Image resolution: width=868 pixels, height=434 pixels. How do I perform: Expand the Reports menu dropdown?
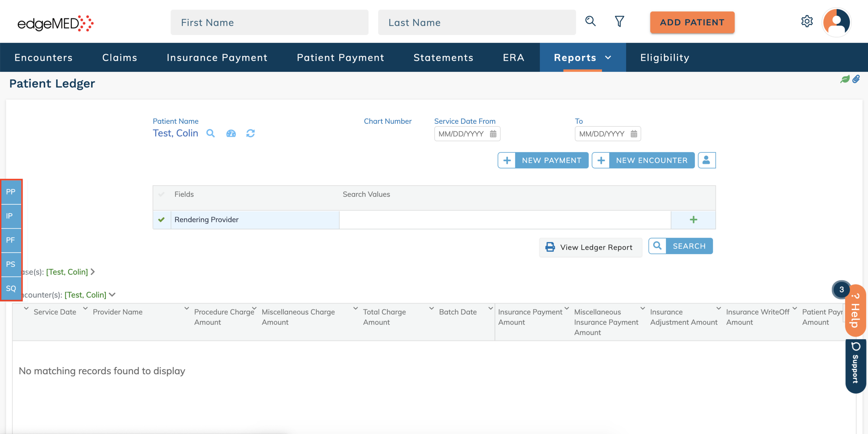[608, 58]
